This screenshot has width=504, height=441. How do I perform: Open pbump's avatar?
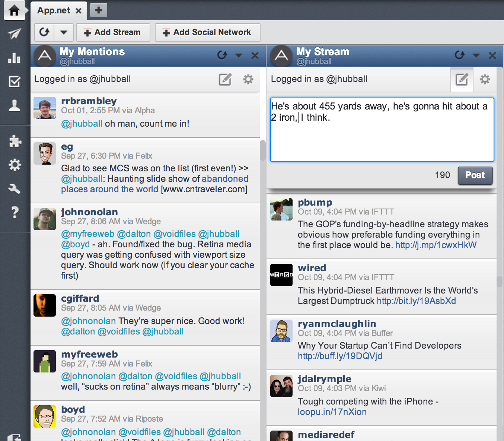pyautogui.click(x=281, y=209)
